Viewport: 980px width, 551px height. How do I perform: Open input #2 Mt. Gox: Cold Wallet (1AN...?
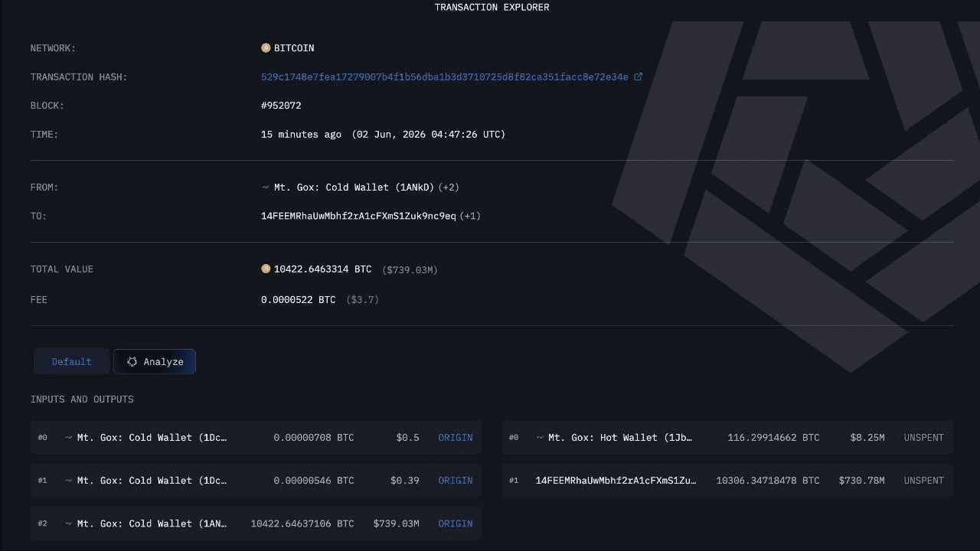coord(152,523)
